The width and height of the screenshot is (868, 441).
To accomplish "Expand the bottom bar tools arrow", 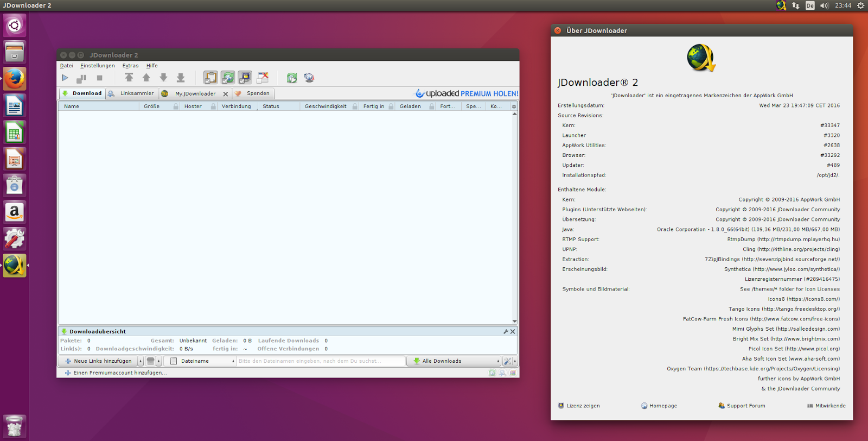I will point(515,361).
